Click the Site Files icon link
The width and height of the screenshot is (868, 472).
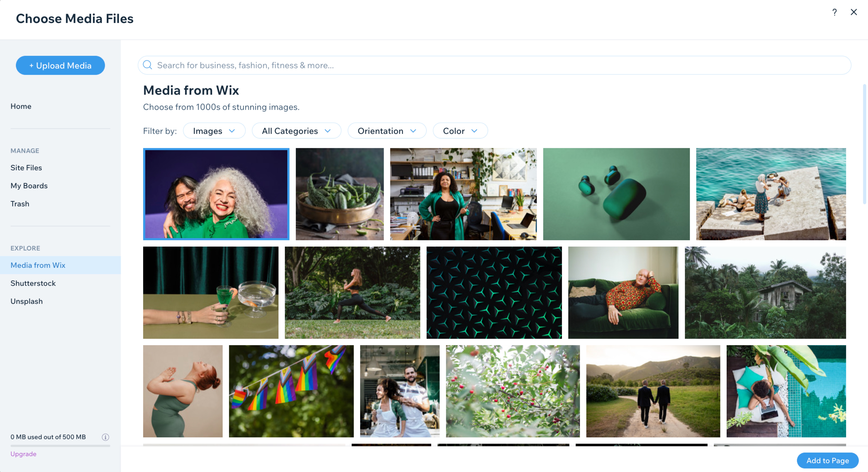pyautogui.click(x=26, y=167)
